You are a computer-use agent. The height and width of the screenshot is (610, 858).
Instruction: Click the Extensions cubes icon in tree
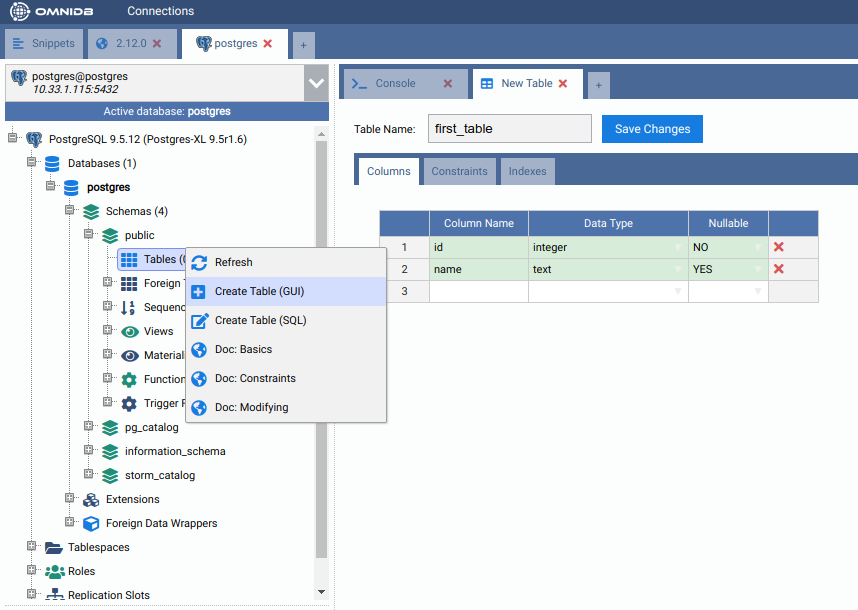click(91, 499)
